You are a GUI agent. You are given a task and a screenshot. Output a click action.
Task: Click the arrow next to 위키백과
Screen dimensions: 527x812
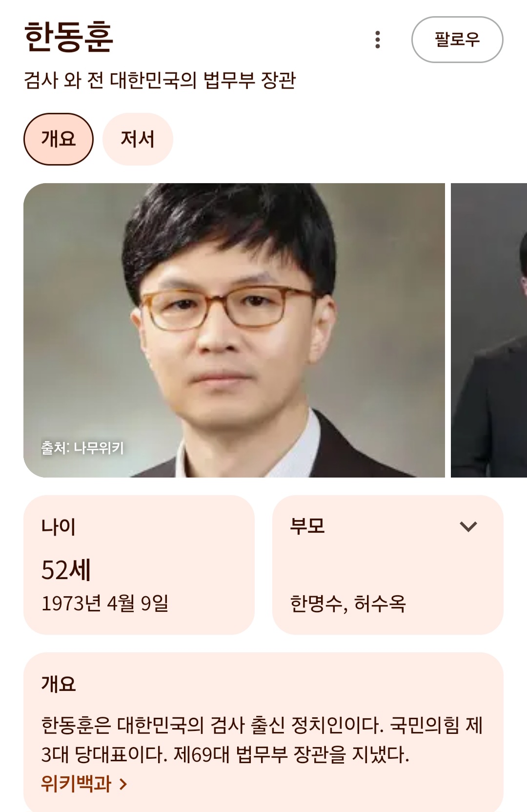[x=123, y=784]
